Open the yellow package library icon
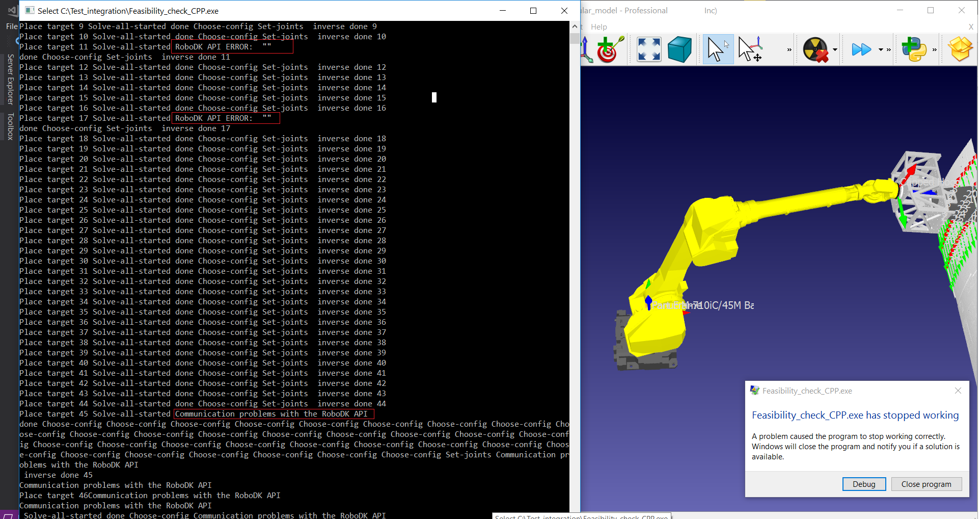 coord(960,50)
